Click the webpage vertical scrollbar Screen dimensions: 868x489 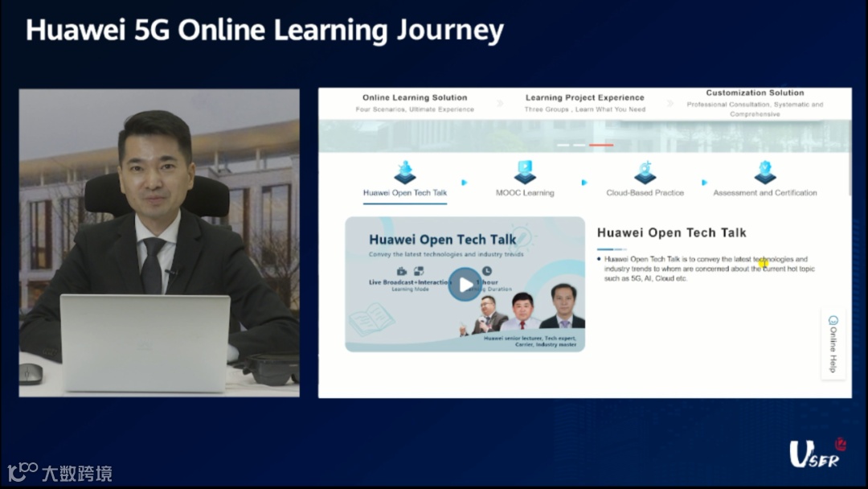point(850,158)
